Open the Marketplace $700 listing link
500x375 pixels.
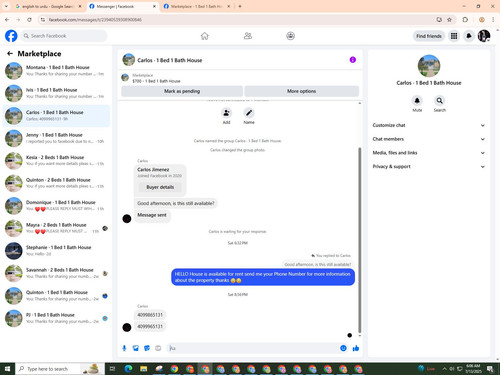click(x=156, y=81)
